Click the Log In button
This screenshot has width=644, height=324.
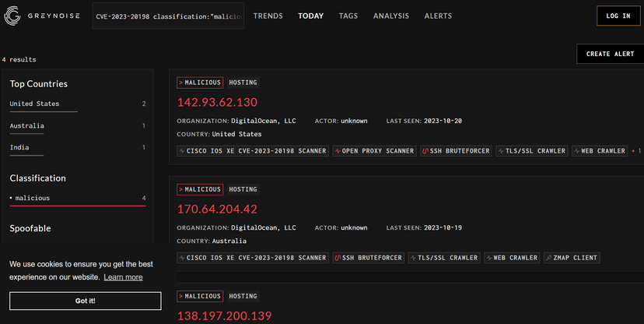[x=618, y=16]
